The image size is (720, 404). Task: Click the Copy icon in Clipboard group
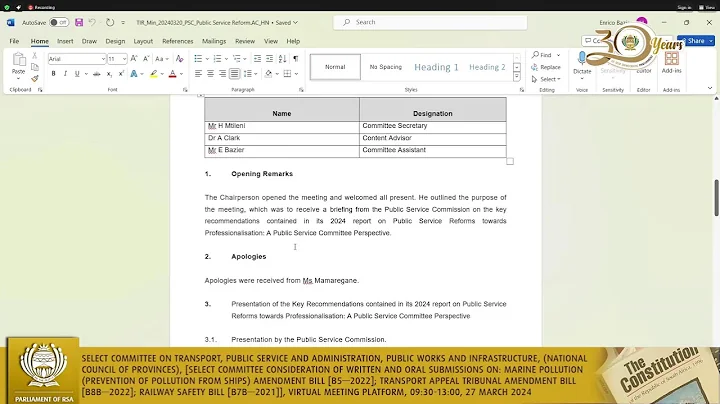click(x=34, y=67)
